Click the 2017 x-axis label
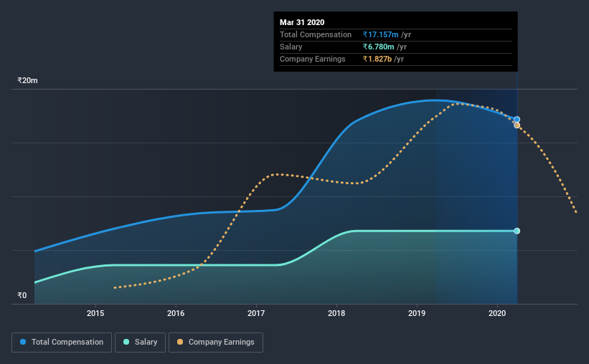Viewport: 589px width, 364px height. pyautogui.click(x=256, y=313)
